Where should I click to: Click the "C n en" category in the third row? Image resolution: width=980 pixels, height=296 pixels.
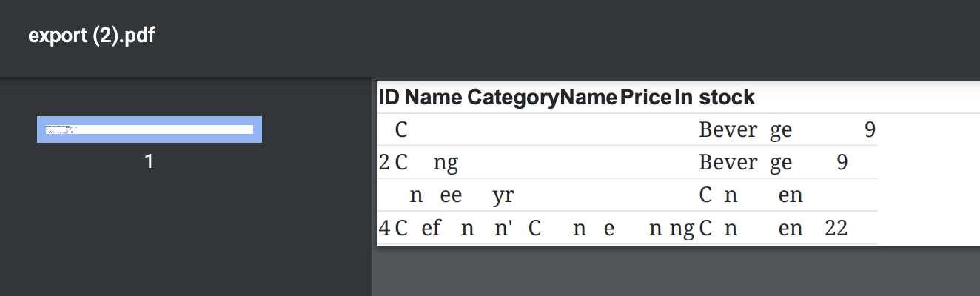tap(751, 195)
